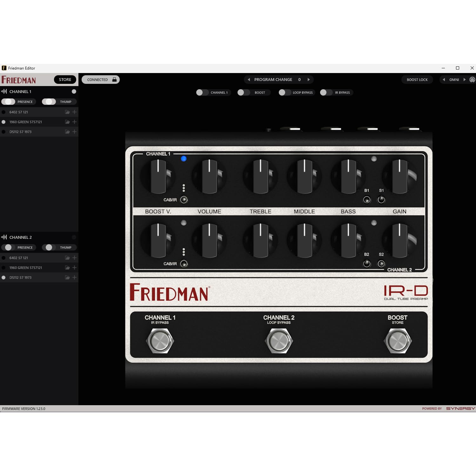
Task: Toggle the LOOP BYPASS switch
Action: pyautogui.click(x=285, y=92)
